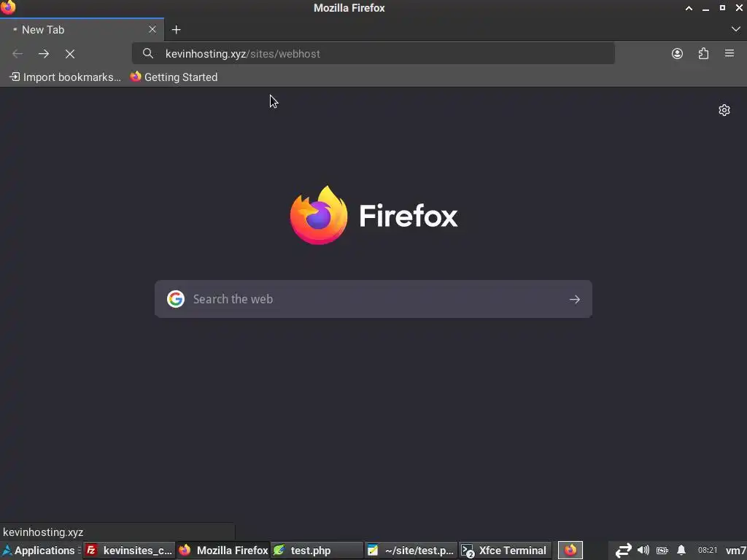747x560 pixels.
Task: Switch to test.php taskbar window
Action: tap(317, 551)
